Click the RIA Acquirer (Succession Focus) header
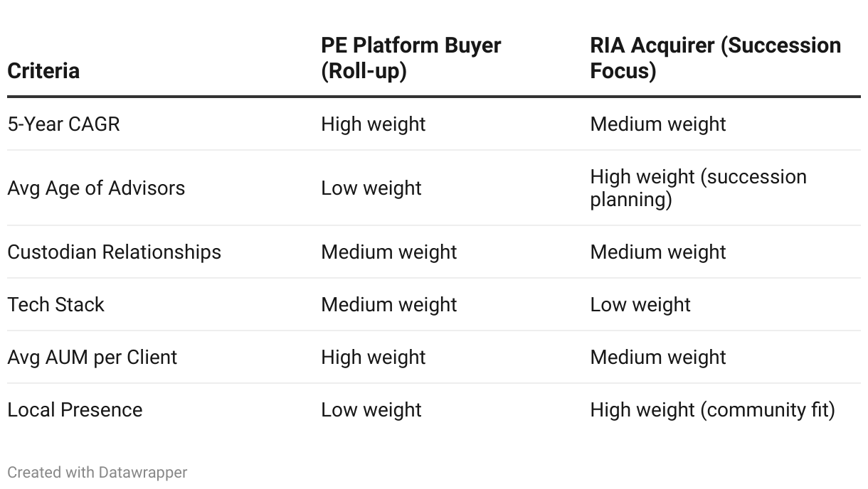The height and width of the screenshot is (489, 868). click(716, 58)
